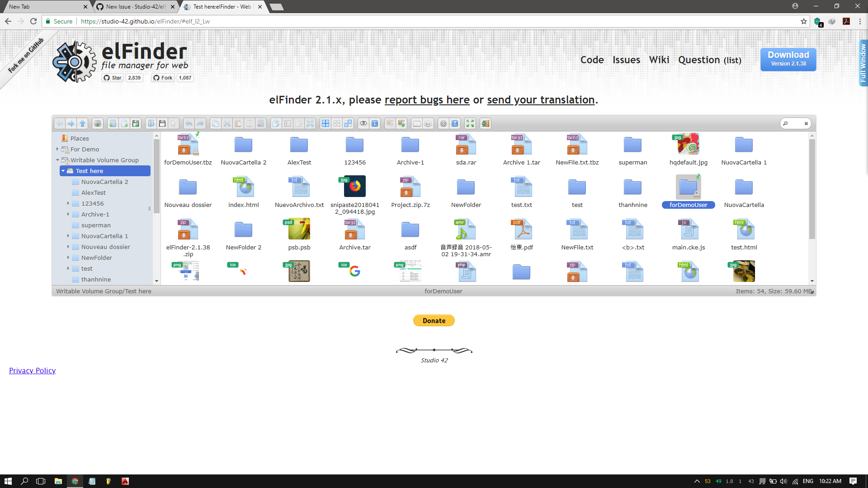This screenshot has width=868, height=488.
Task: Click the help question mark icon
Action: tap(455, 123)
